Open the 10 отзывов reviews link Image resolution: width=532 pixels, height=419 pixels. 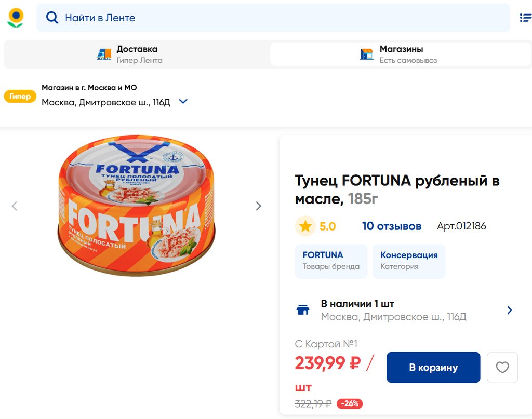[x=391, y=226]
